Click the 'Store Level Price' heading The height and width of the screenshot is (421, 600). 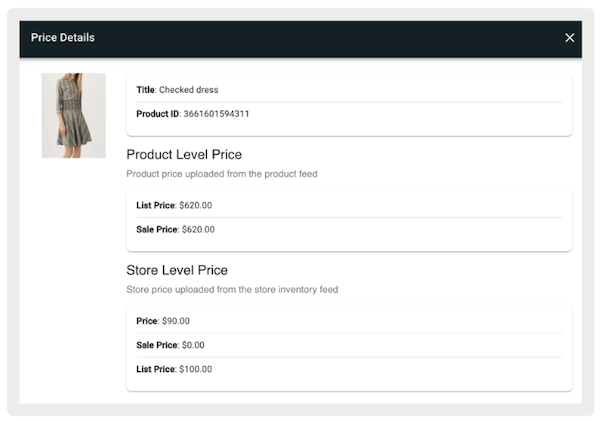click(177, 270)
